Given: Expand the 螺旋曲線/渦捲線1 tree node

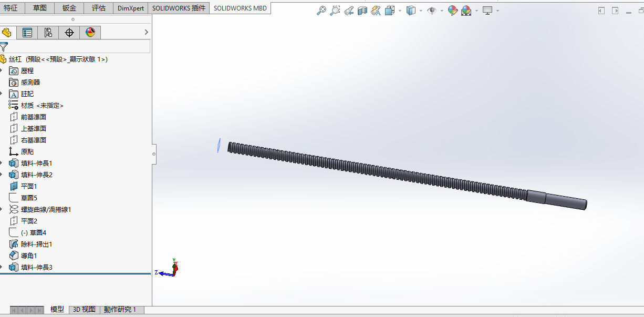Looking at the screenshot, I should (x=2, y=209).
